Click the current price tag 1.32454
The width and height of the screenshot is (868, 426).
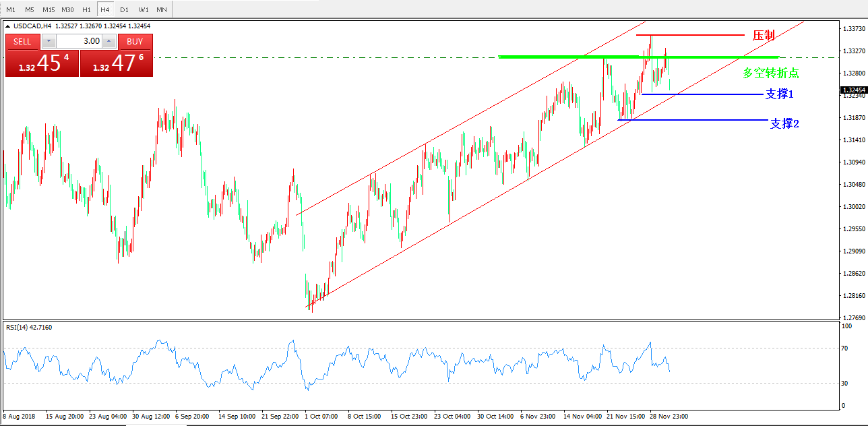coord(853,90)
